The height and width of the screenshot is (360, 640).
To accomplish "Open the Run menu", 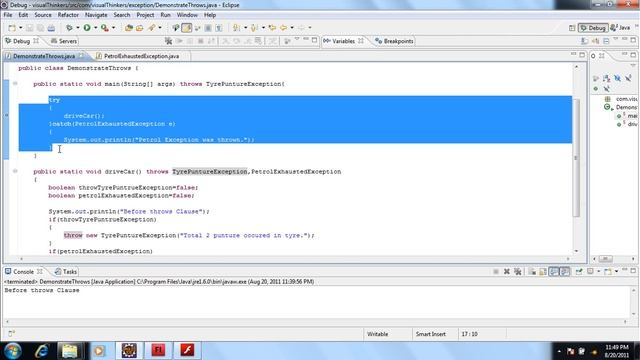I will pos(165,15).
